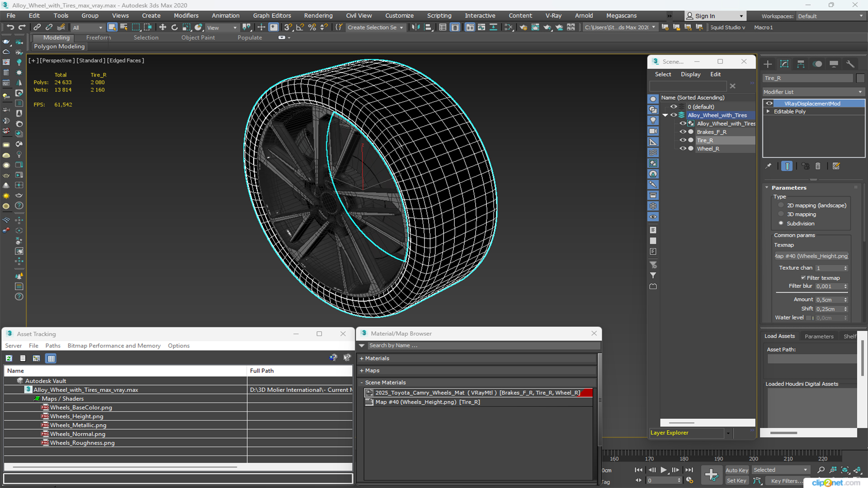This screenshot has width=868, height=488.
Task: Click Remove modifier trash icon
Action: click(818, 166)
